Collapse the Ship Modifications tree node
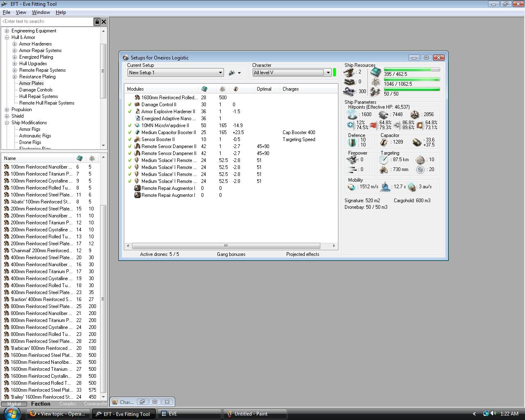The height and width of the screenshot is (420, 525). click(x=7, y=123)
